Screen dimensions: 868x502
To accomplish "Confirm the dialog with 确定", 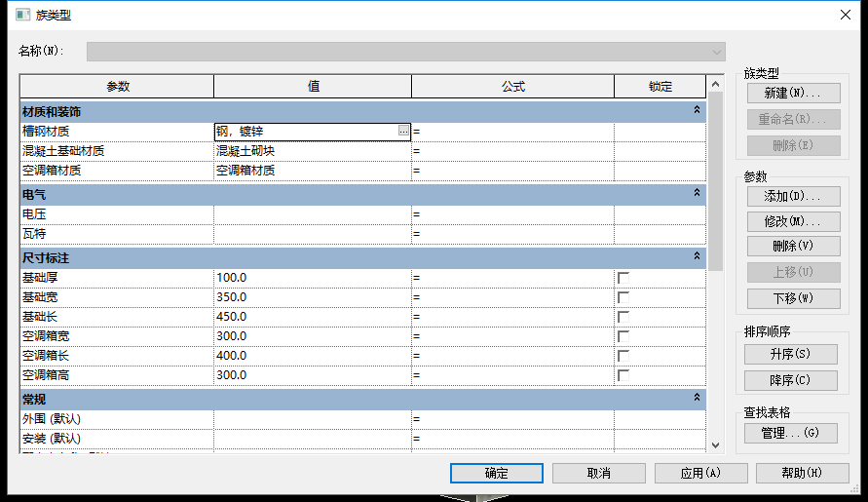I will coord(497,473).
